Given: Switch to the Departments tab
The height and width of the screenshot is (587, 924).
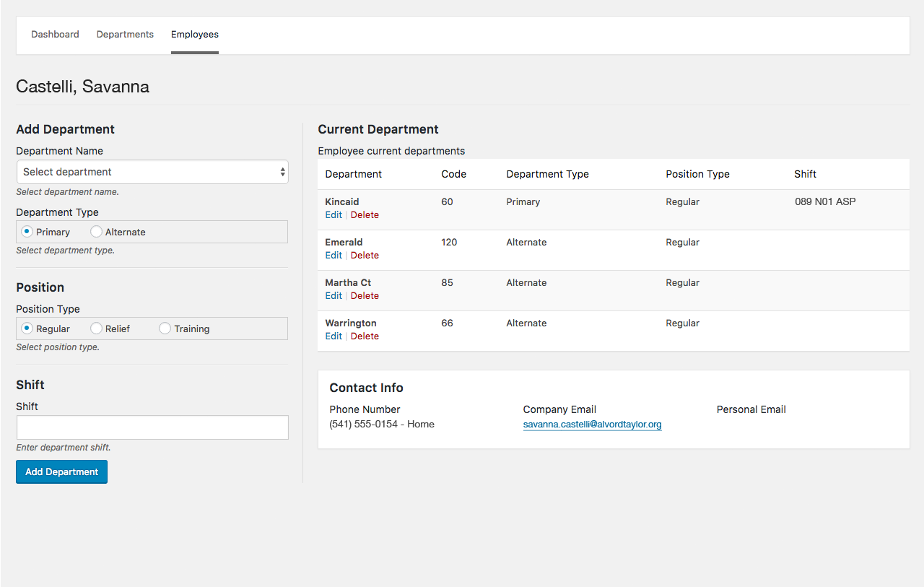Looking at the screenshot, I should click(x=125, y=34).
